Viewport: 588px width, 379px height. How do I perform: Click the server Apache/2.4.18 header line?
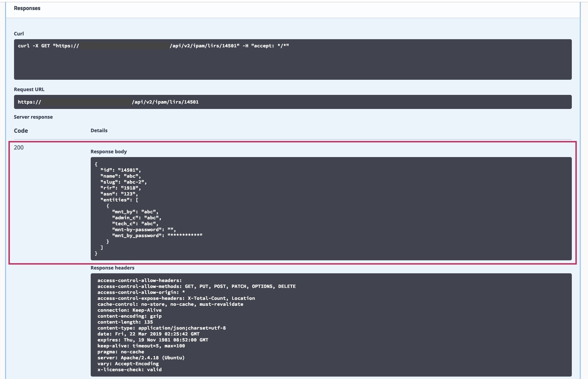click(141, 358)
